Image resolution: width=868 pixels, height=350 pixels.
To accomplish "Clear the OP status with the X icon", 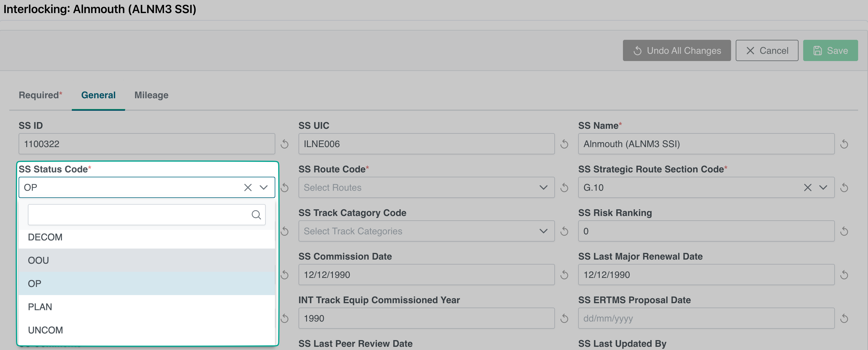I will [248, 187].
